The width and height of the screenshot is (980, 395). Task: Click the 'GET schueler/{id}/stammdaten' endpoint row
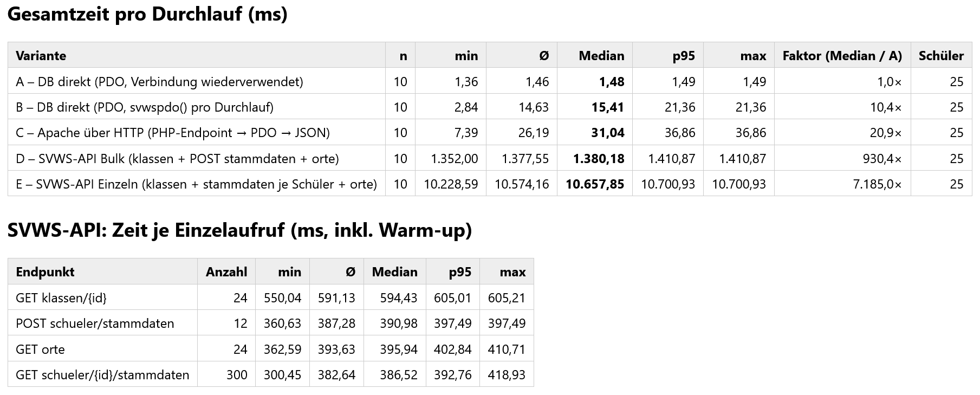271,374
